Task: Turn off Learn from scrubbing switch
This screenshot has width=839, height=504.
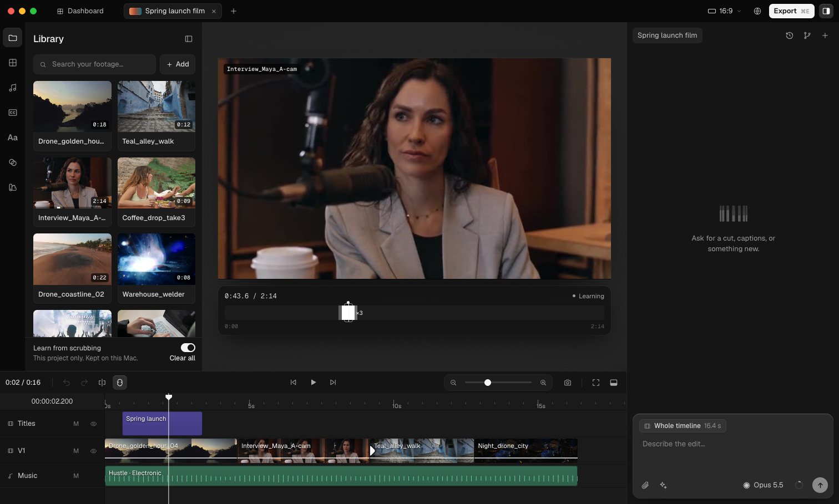Action: click(x=188, y=348)
